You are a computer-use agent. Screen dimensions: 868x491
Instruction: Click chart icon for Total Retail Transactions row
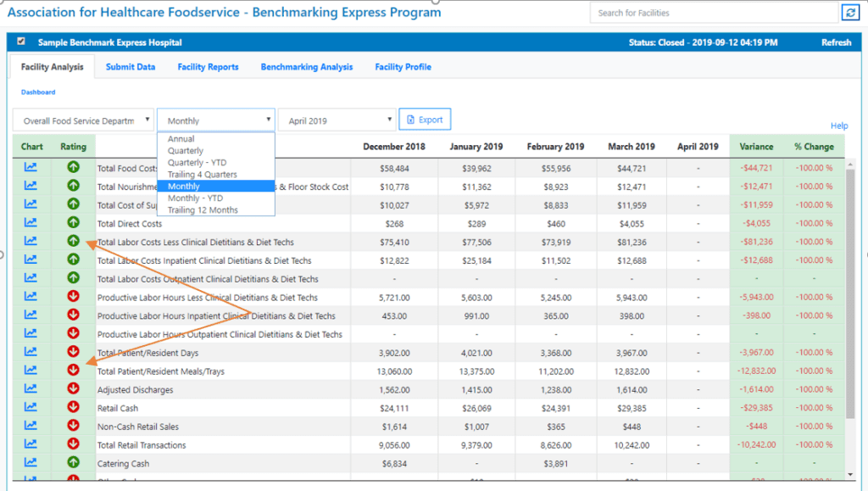pyautogui.click(x=31, y=444)
